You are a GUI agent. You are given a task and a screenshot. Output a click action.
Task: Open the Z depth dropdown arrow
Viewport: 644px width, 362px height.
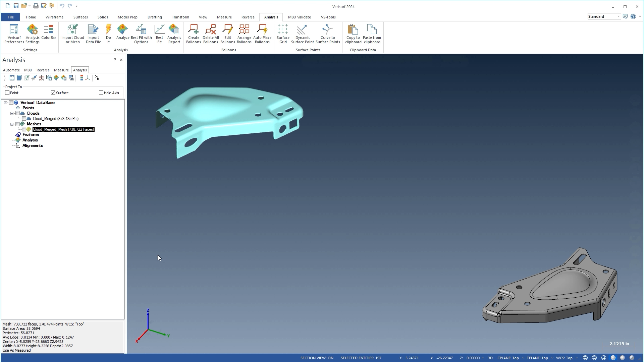(x=483, y=358)
